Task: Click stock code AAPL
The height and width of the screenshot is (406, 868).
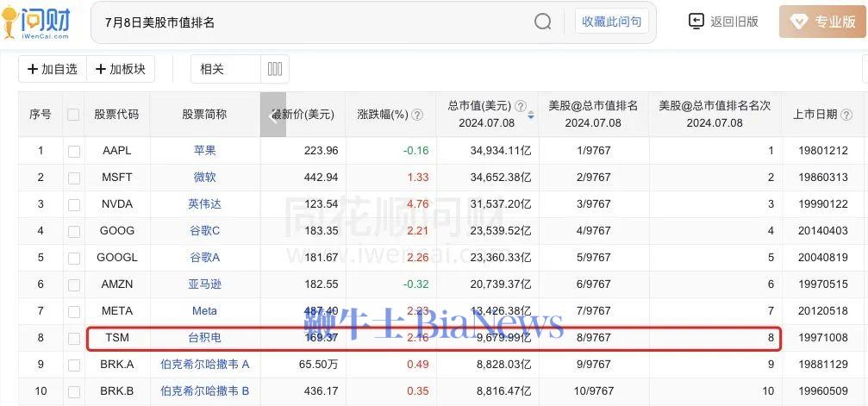Action: click(x=117, y=150)
